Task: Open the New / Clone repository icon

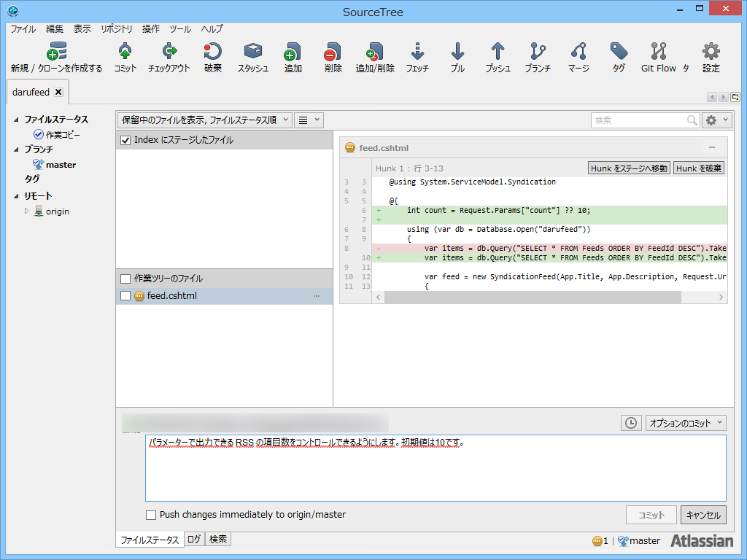Action: pyautogui.click(x=57, y=52)
